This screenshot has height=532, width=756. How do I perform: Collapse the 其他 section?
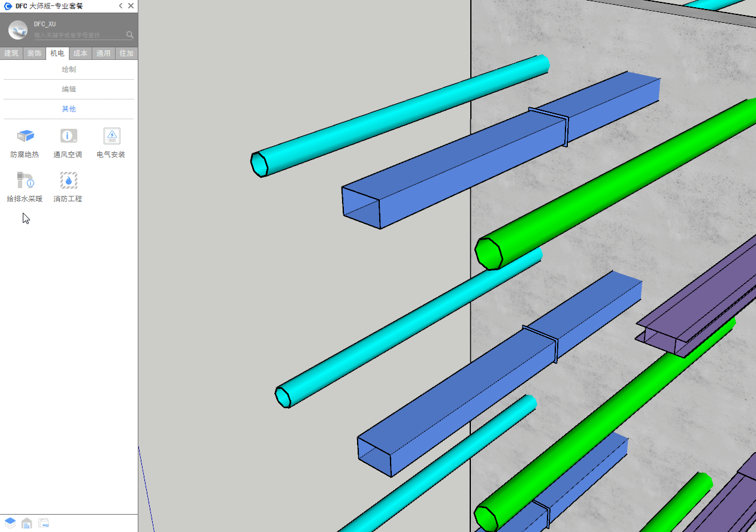point(69,109)
